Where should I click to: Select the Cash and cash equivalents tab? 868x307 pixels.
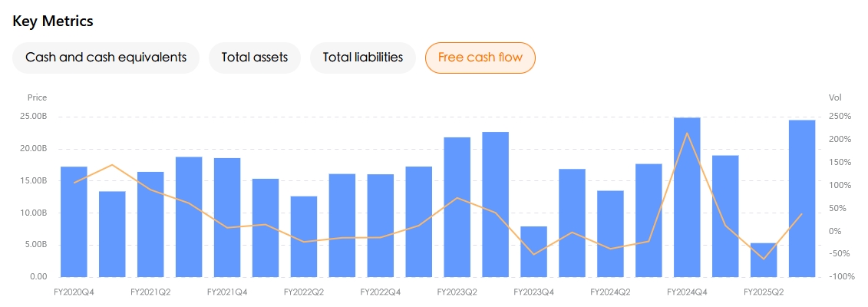coord(106,58)
